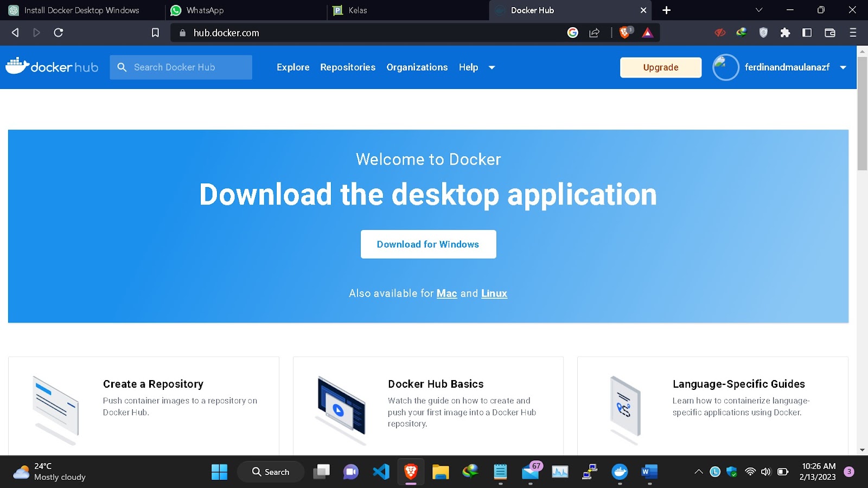Click the scrollbar down arrow
This screenshot has height=488, width=868.
[x=862, y=450]
